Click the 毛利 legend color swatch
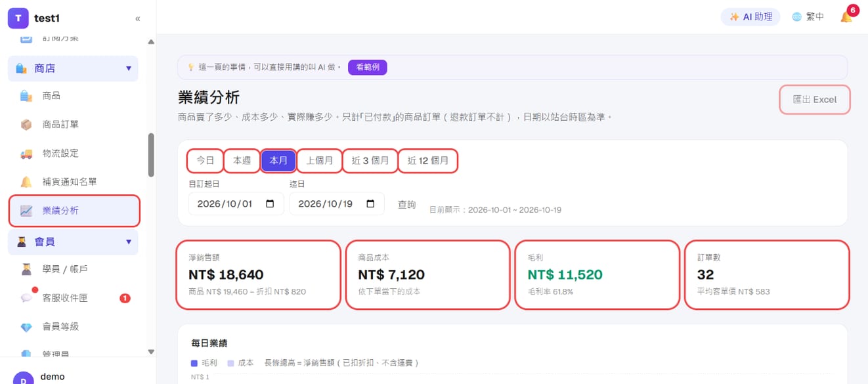This screenshot has height=384, width=868. pyautogui.click(x=194, y=363)
